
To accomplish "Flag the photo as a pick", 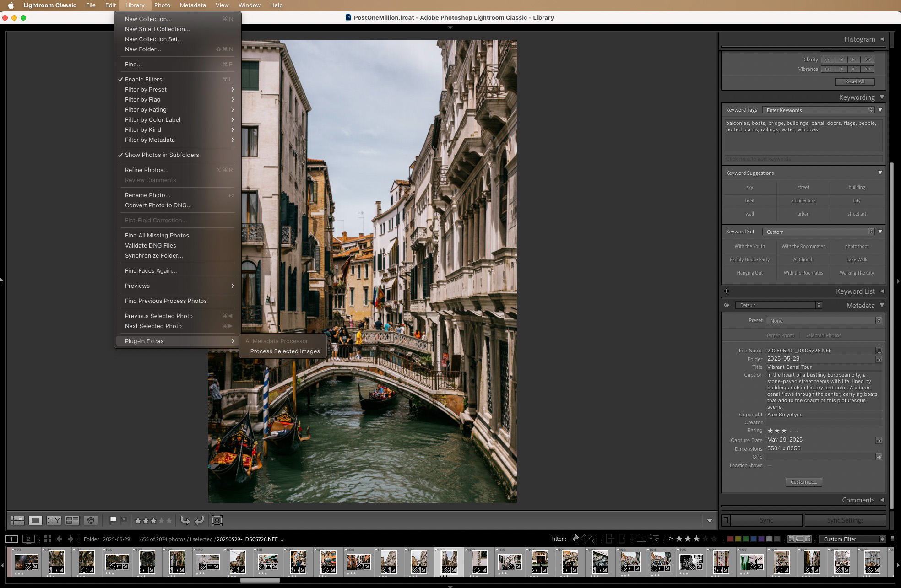I will [113, 520].
